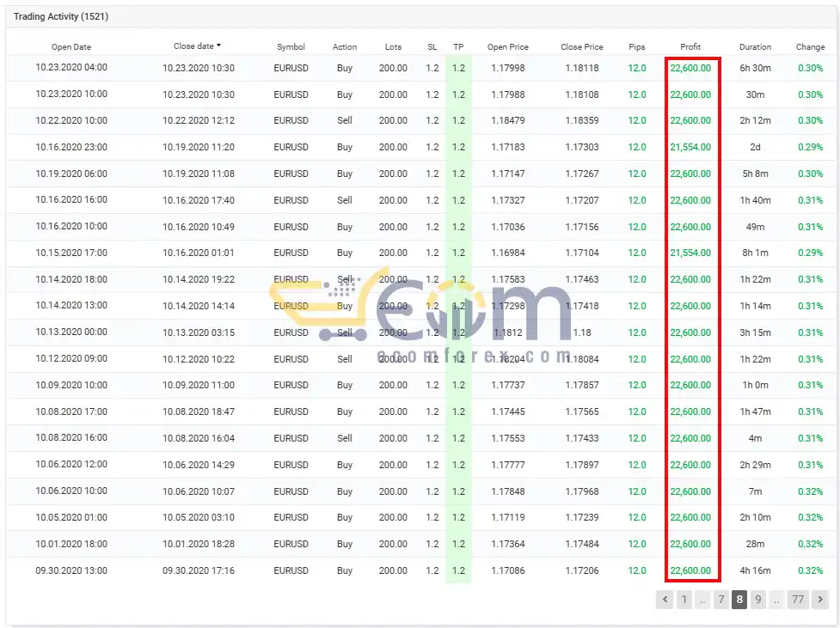Select close price 1.17968
This screenshot has width=840, height=628.
click(x=582, y=491)
